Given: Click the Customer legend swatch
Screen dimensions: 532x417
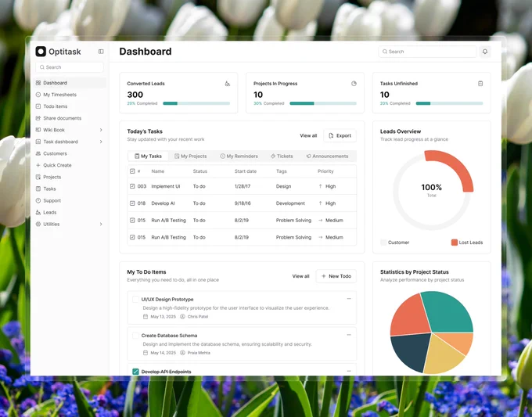Looking at the screenshot, I should (383, 243).
